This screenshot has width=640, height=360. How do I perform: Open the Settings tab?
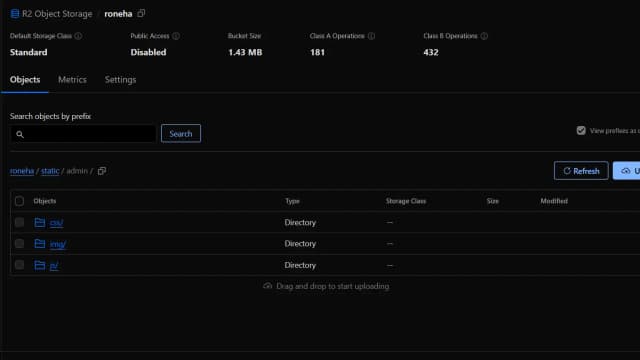point(120,80)
